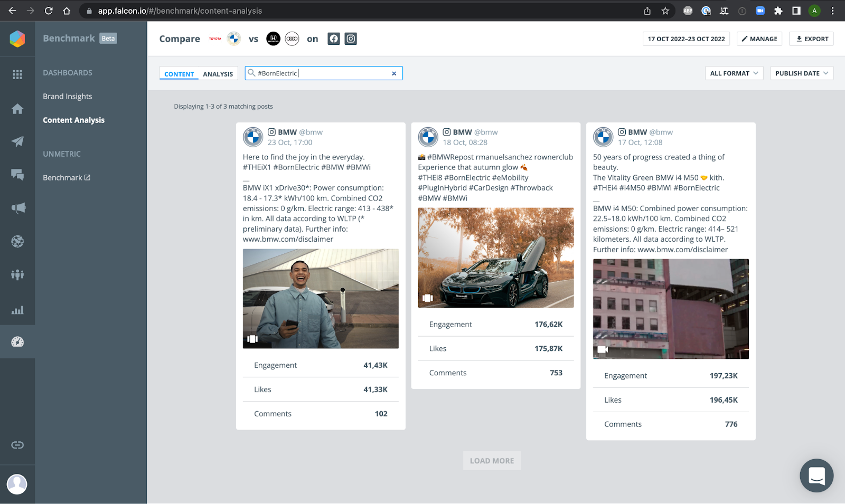Open browser extensions puzzle icon
This screenshot has width=845, height=504.
tap(778, 11)
